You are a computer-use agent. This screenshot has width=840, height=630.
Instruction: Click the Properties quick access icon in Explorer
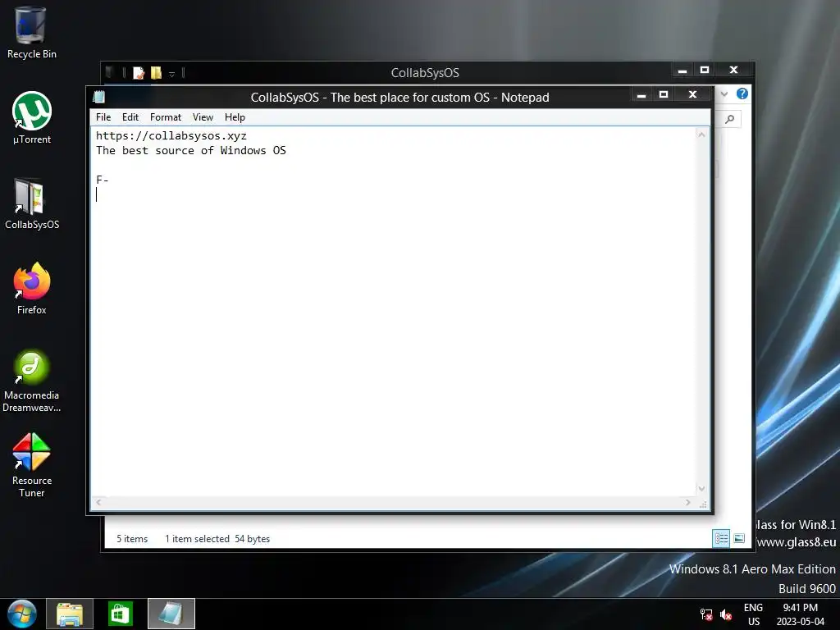click(x=139, y=73)
